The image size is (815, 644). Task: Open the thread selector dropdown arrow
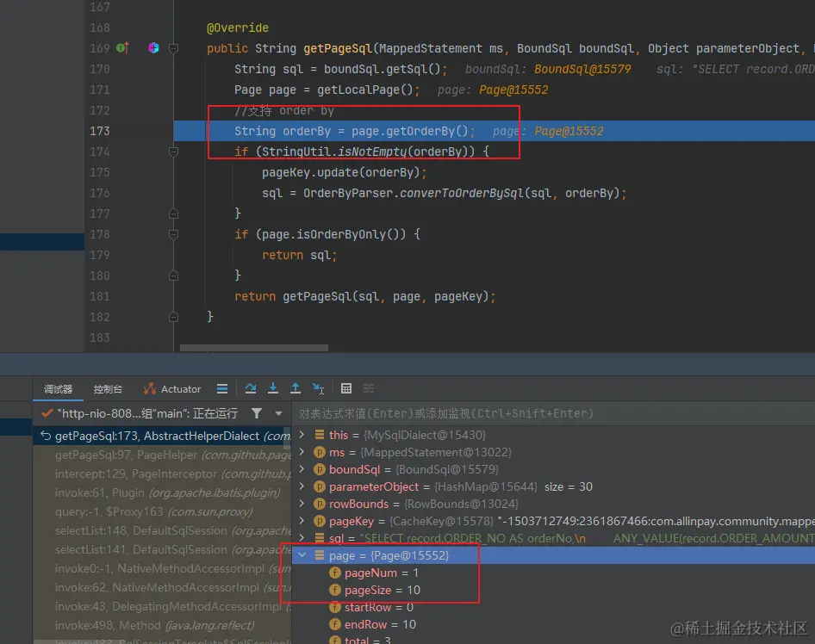278,413
